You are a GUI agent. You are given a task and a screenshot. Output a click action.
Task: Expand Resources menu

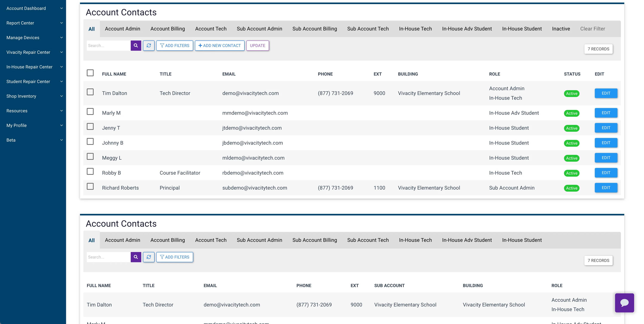(x=33, y=111)
